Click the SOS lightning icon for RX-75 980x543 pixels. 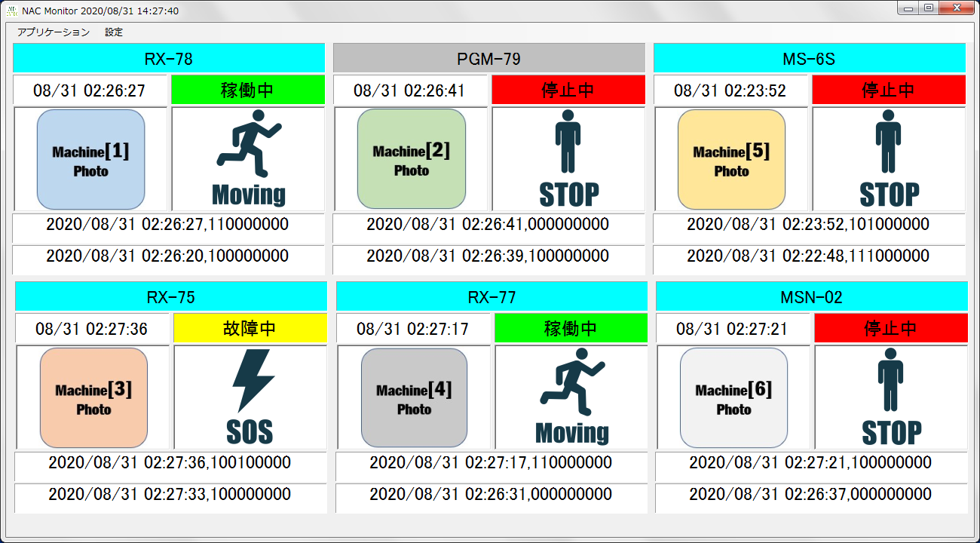(251, 397)
